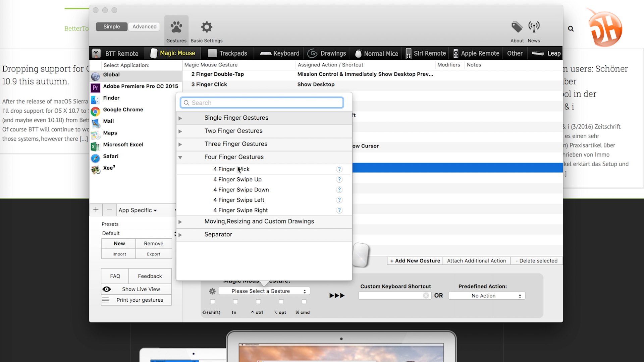Switch to Apple Remote tab
644x362 pixels.
(x=476, y=54)
